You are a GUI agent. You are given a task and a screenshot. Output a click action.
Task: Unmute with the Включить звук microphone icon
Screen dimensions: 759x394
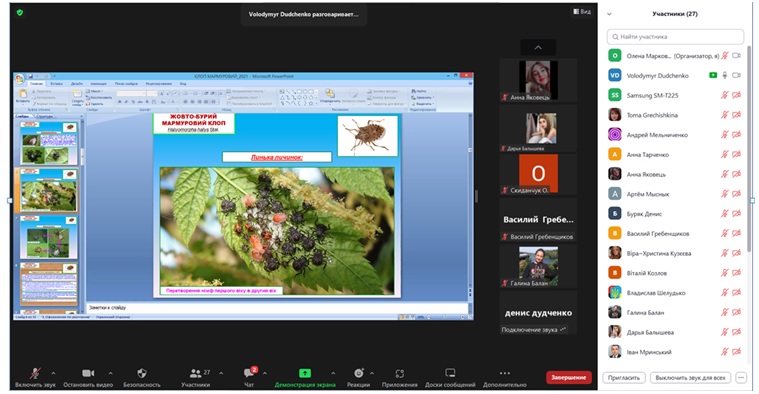point(35,373)
